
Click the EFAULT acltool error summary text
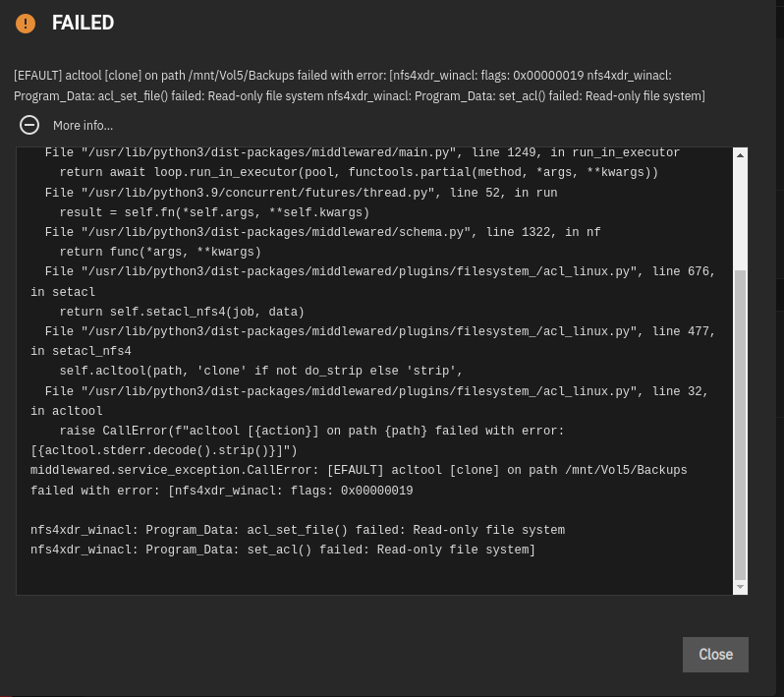(360, 86)
